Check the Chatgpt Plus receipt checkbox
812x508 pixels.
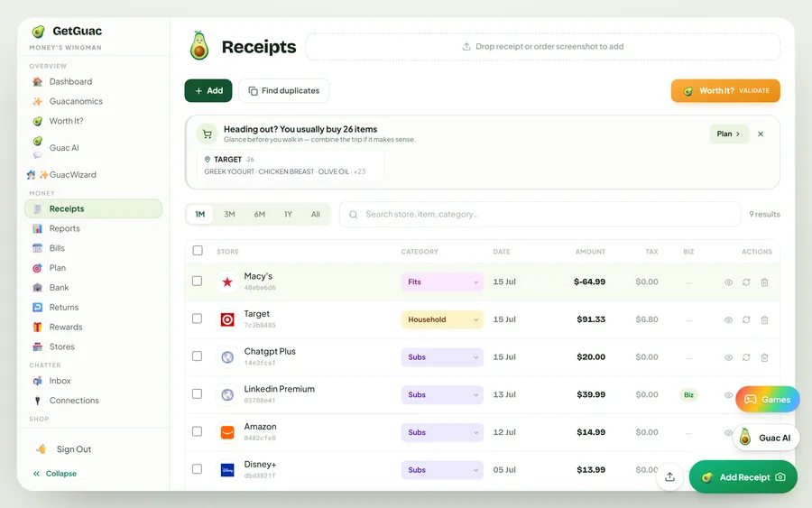tap(197, 356)
